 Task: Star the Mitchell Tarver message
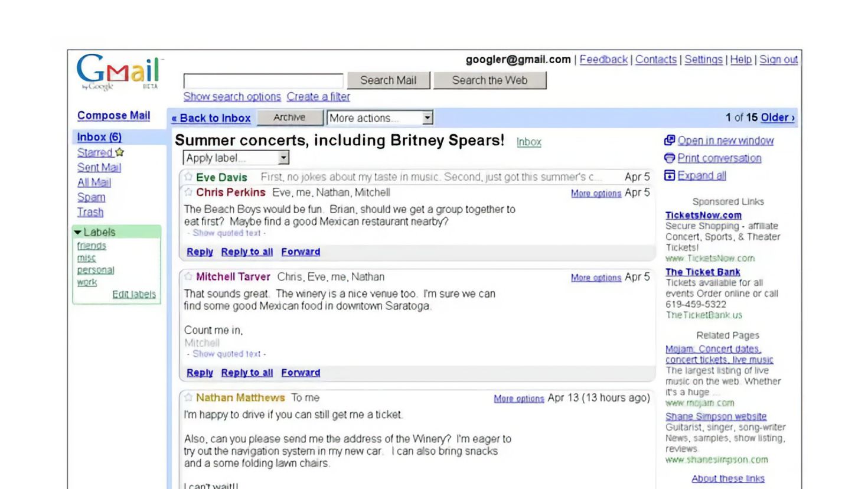(x=188, y=276)
